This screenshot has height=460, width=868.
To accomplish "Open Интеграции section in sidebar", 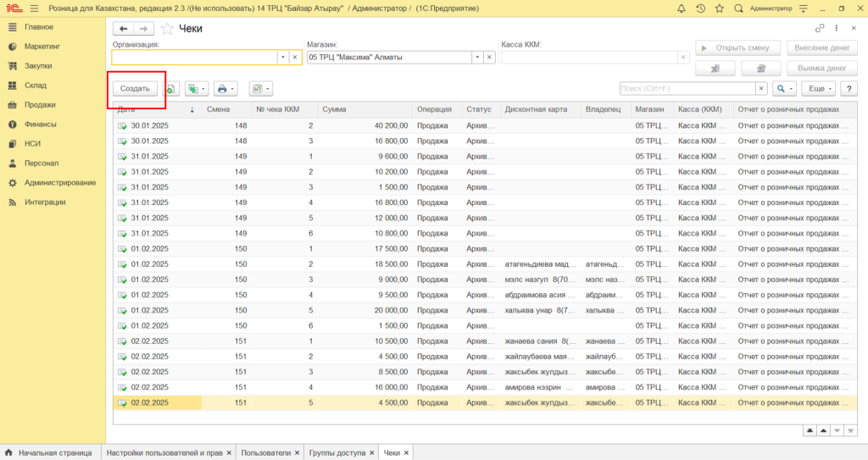I will [45, 202].
